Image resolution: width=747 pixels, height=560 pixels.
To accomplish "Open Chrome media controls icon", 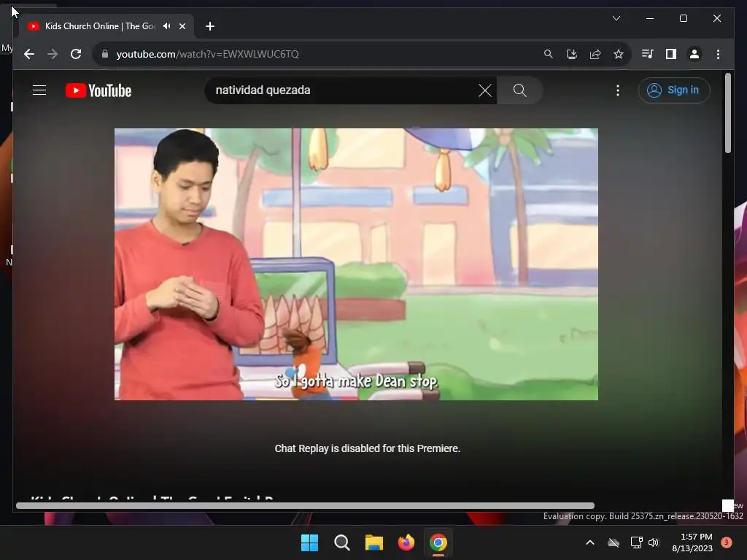I will point(648,54).
